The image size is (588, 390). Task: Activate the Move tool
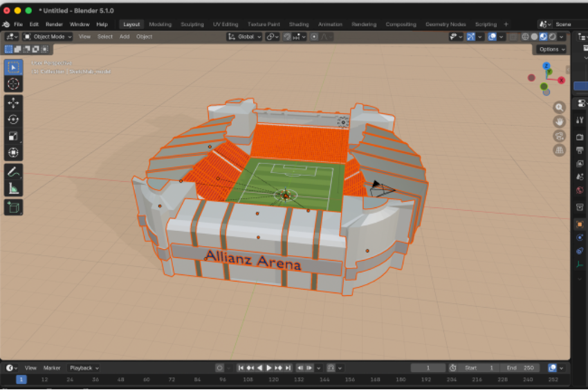click(14, 103)
